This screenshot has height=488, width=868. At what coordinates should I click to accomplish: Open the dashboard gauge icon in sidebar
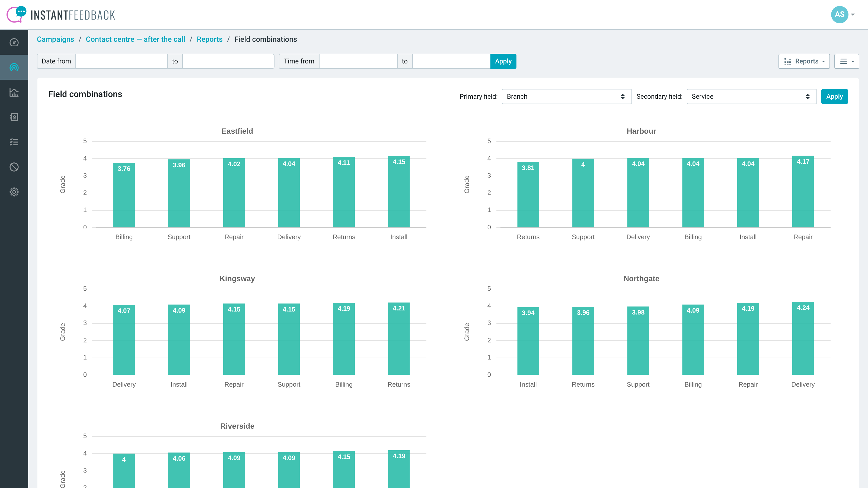(14, 43)
